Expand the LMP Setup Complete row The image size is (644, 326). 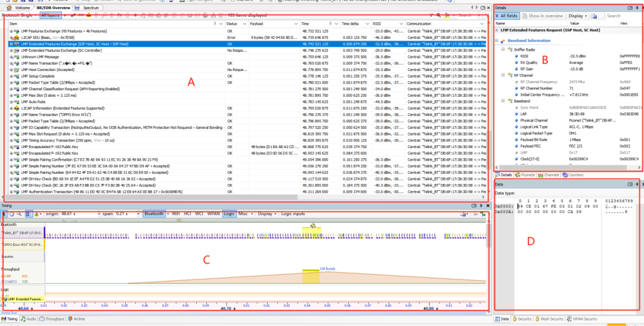click(11, 76)
